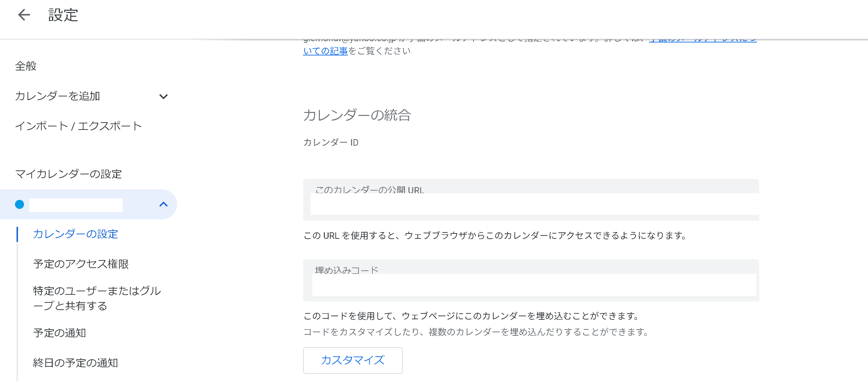Open the いての記事 help link
Image resolution: width=868 pixels, height=381 pixels.
click(x=325, y=51)
